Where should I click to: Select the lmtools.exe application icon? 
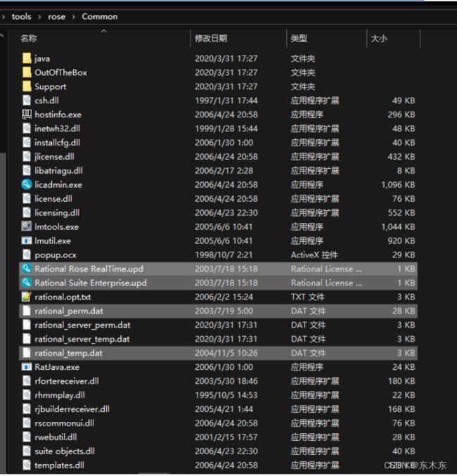27,226
